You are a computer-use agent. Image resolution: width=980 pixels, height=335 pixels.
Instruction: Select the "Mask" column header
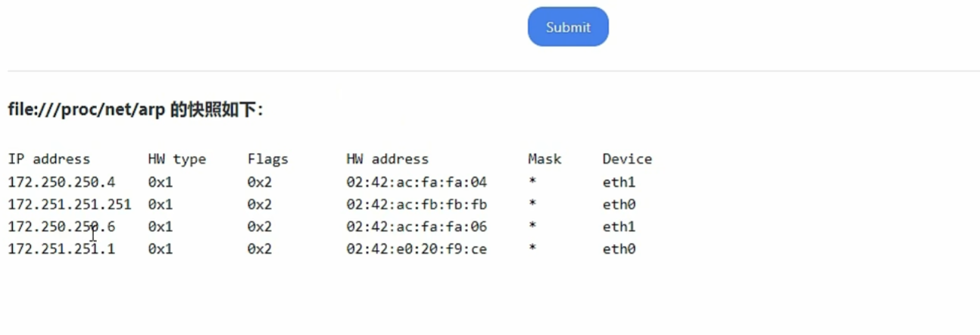545,159
